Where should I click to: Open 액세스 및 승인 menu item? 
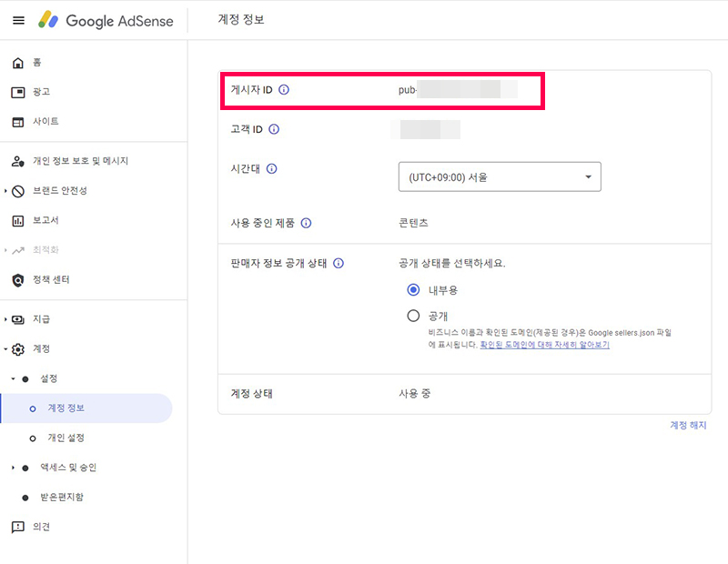68,468
